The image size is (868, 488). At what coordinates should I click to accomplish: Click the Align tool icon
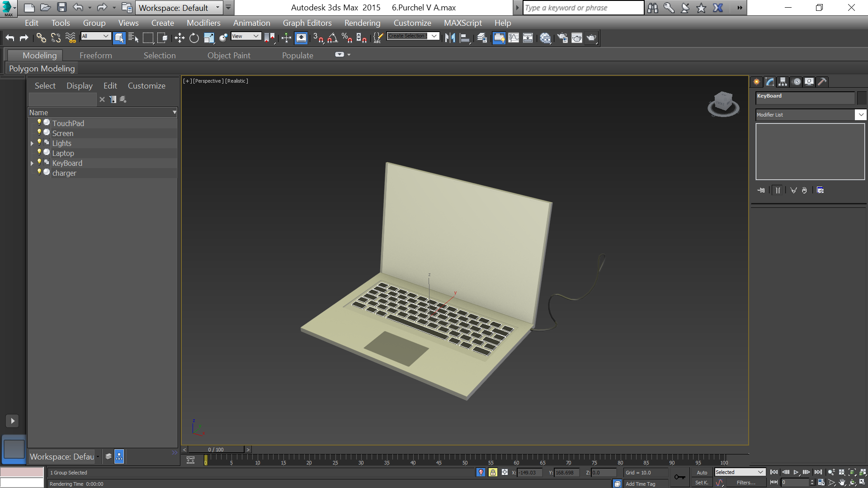point(465,38)
